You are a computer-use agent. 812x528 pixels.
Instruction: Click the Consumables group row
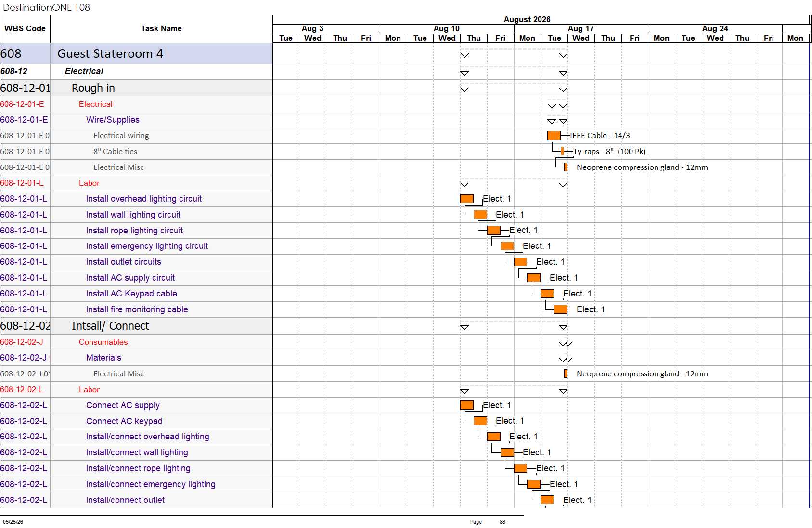click(136, 342)
